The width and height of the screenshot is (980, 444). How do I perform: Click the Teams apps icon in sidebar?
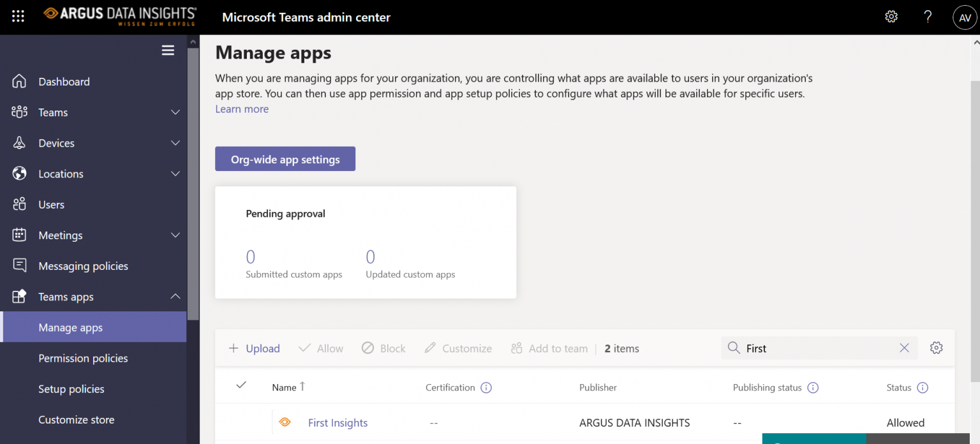pyautogui.click(x=19, y=297)
